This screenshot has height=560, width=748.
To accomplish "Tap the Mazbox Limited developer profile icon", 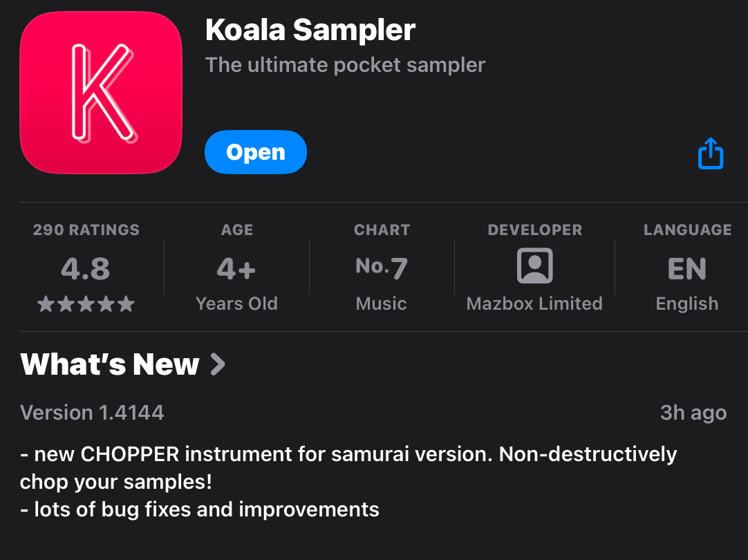I will click(534, 266).
